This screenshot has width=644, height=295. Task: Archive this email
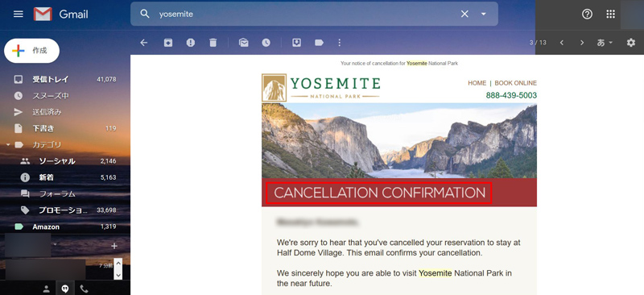tap(168, 43)
